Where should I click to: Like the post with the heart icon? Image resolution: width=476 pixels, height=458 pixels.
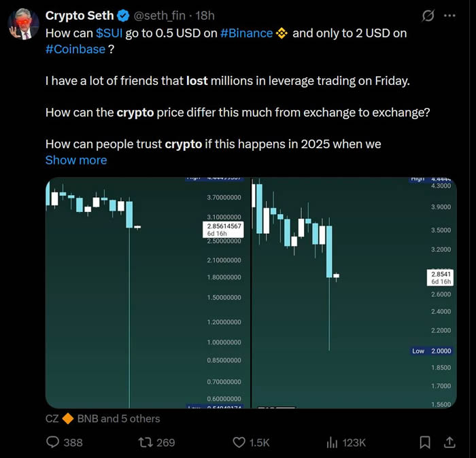click(239, 442)
